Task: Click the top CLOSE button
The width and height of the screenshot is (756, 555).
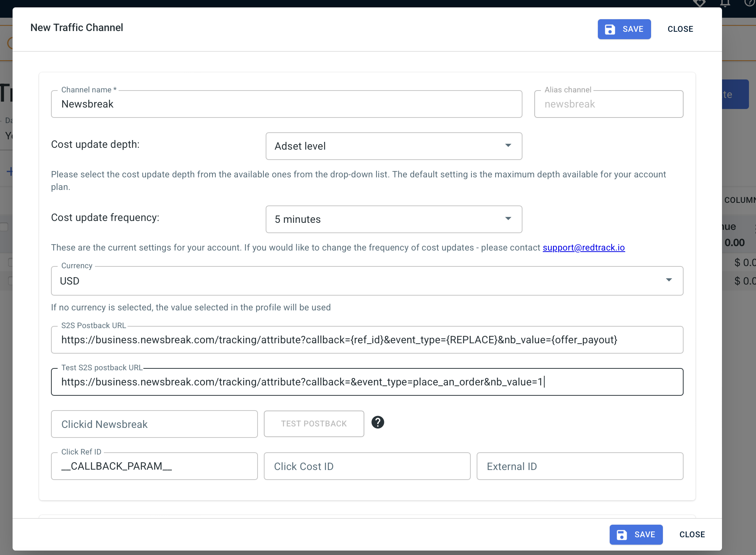Action: [x=680, y=29]
